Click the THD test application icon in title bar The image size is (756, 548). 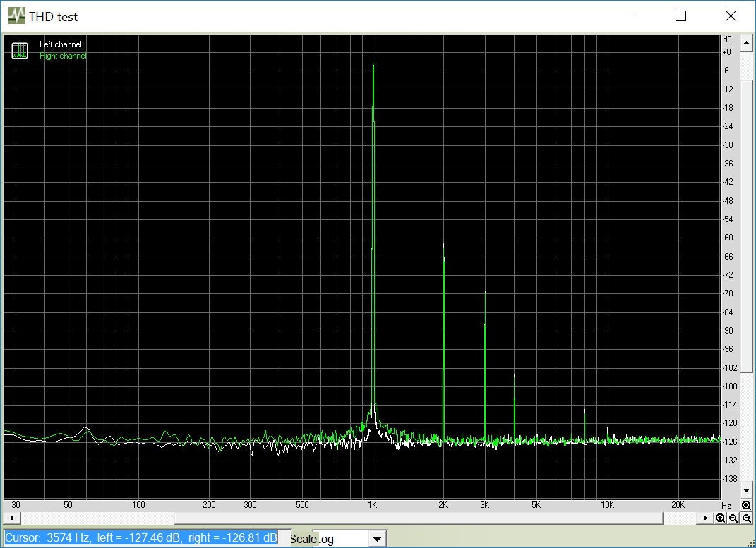pos(16,16)
